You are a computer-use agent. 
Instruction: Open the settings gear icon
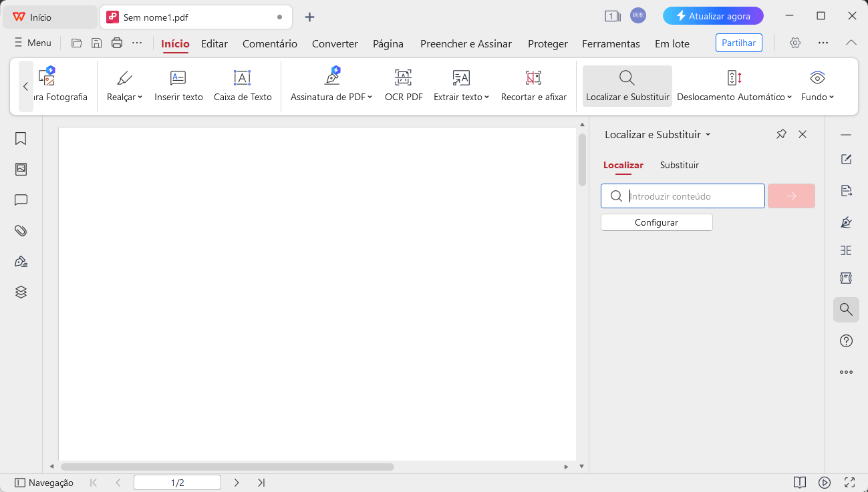coord(794,43)
